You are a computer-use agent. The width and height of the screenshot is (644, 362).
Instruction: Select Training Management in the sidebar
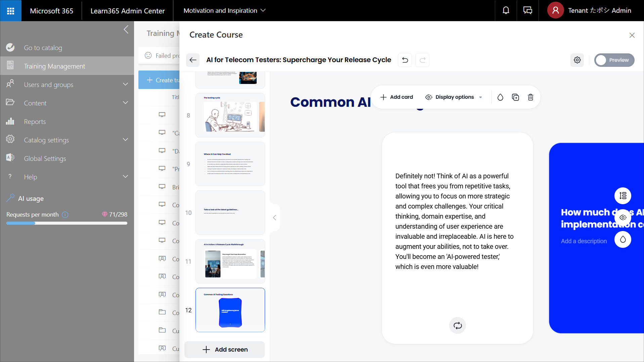pyautogui.click(x=54, y=66)
